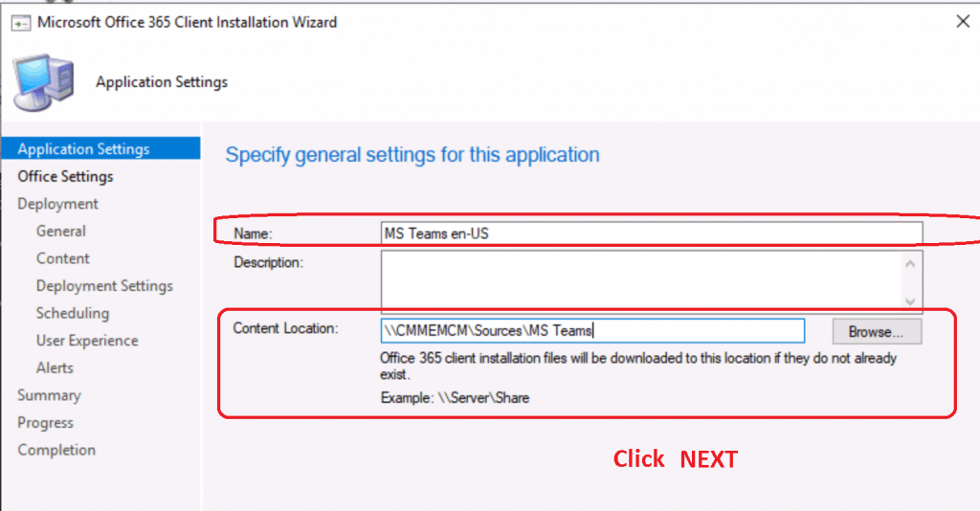
Task: Click the 'Example: \\Server\Share' text
Action: pyautogui.click(x=455, y=398)
